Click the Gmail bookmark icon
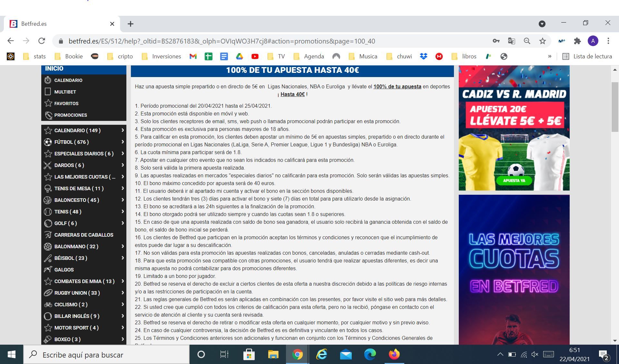Image resolution: width=619 pixels, height=364 pixels. point(193,56)
